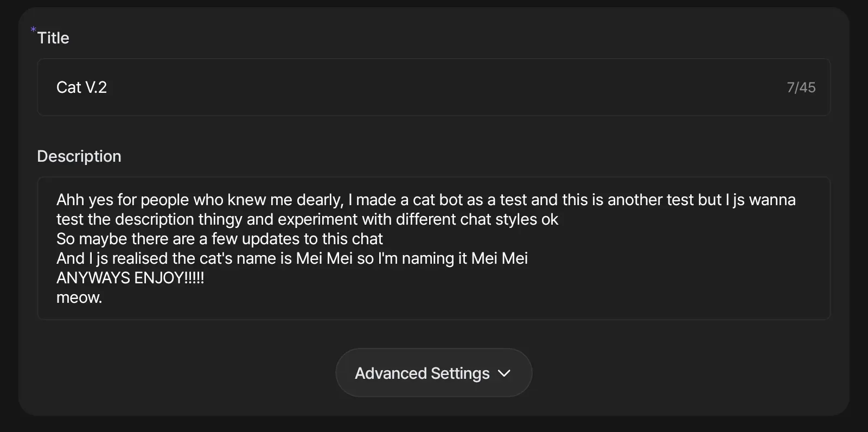This screenshot has height=432, width=868.
Task: Open the Advanced Settings button
Action: (x=434, y=373)
